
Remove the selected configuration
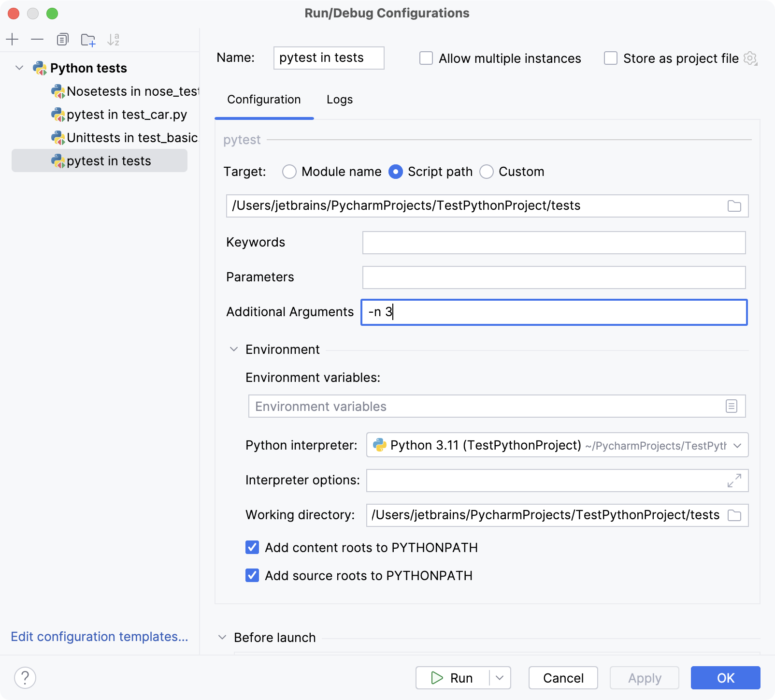tap(37, 40)
